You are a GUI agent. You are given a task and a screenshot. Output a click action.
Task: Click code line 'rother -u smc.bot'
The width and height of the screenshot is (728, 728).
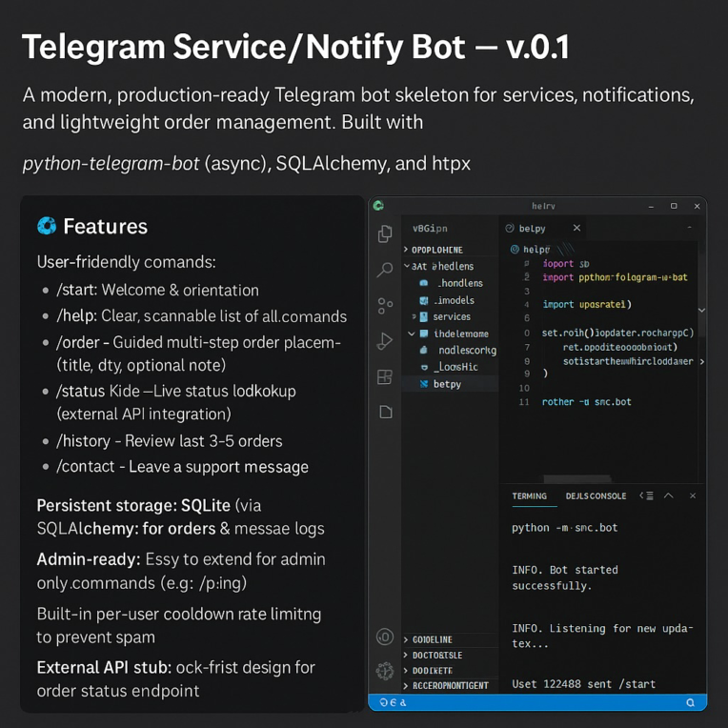[x=586, y=402]
